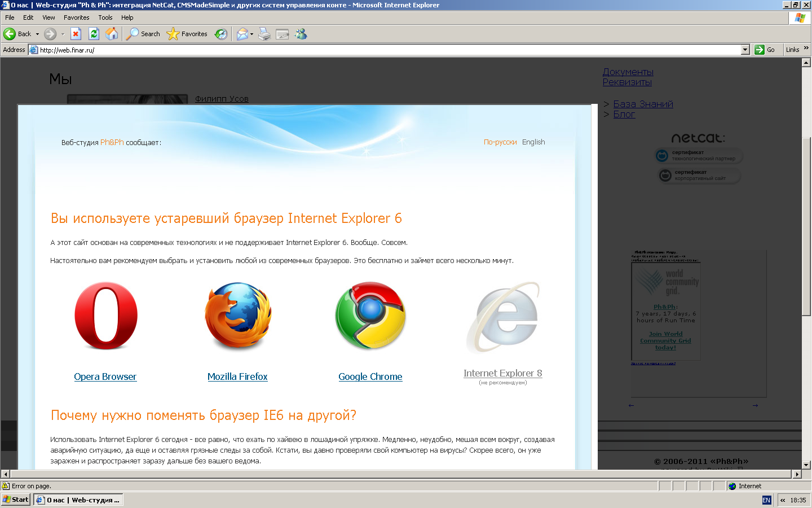Click the Print toolbar icon
The image size is (812, 508).
264,34
